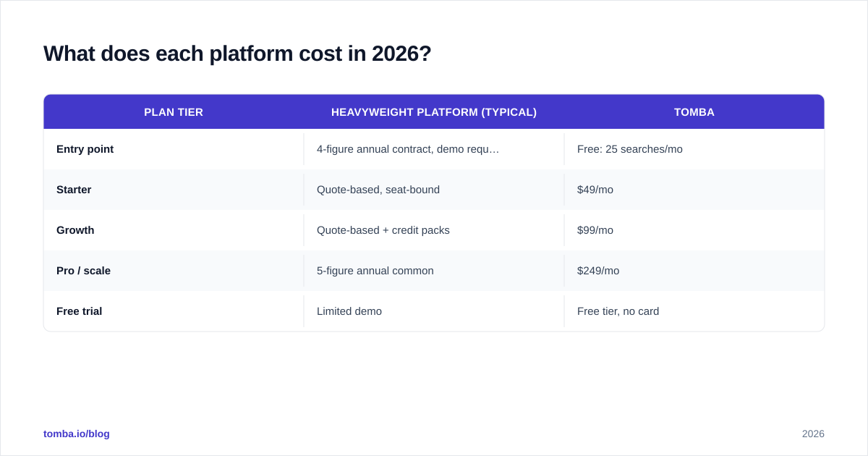This screenshot has height=456, width=868.
Task: Click the Starter row label
Action: [x=74, y=190]
